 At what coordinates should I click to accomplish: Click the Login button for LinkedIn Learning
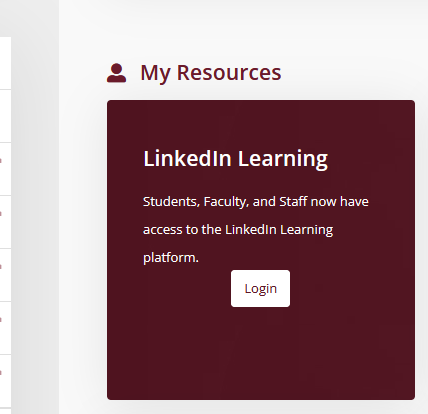(x=260, y=288)
